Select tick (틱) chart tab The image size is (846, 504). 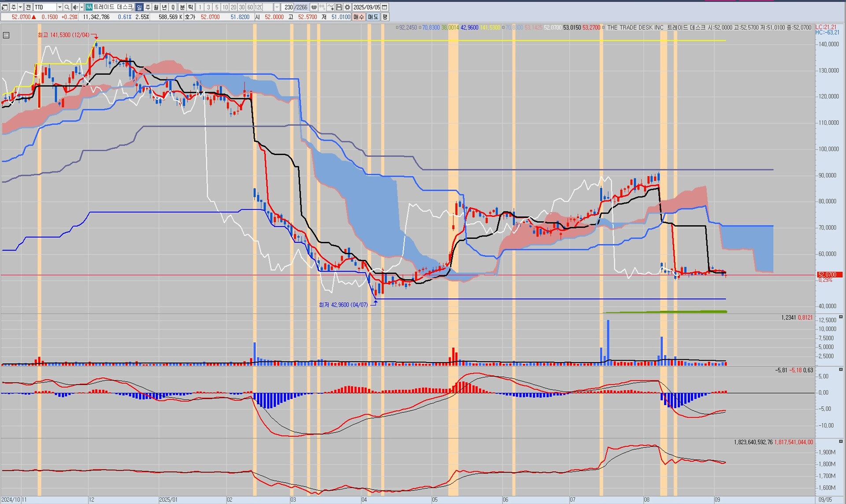191,7
